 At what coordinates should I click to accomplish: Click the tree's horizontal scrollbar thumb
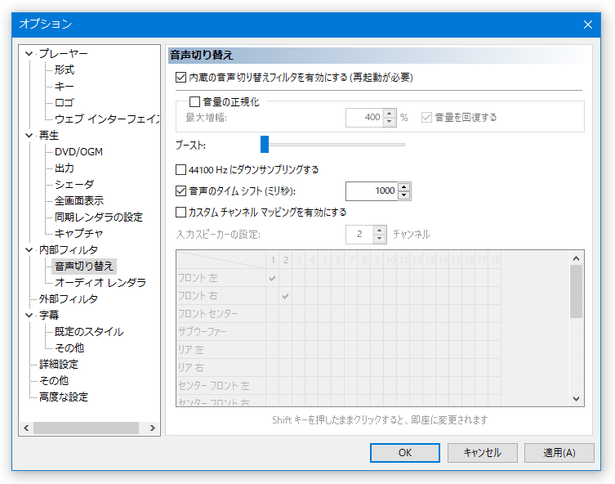click(x=86, y=428)
